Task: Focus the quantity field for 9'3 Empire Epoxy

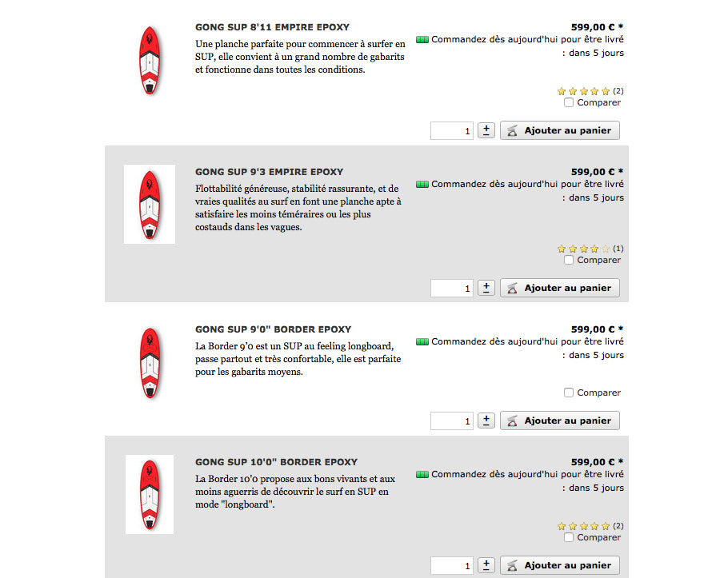Action: coord(452,288)
